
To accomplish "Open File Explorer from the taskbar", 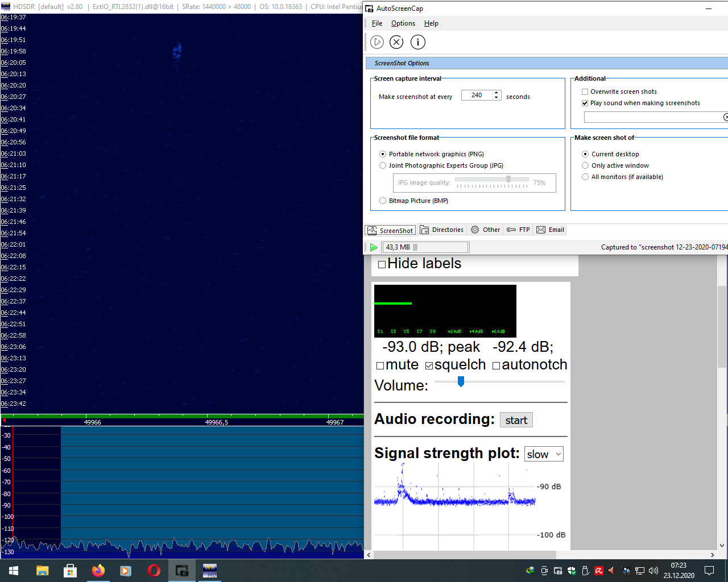I will tap(42, 571).
